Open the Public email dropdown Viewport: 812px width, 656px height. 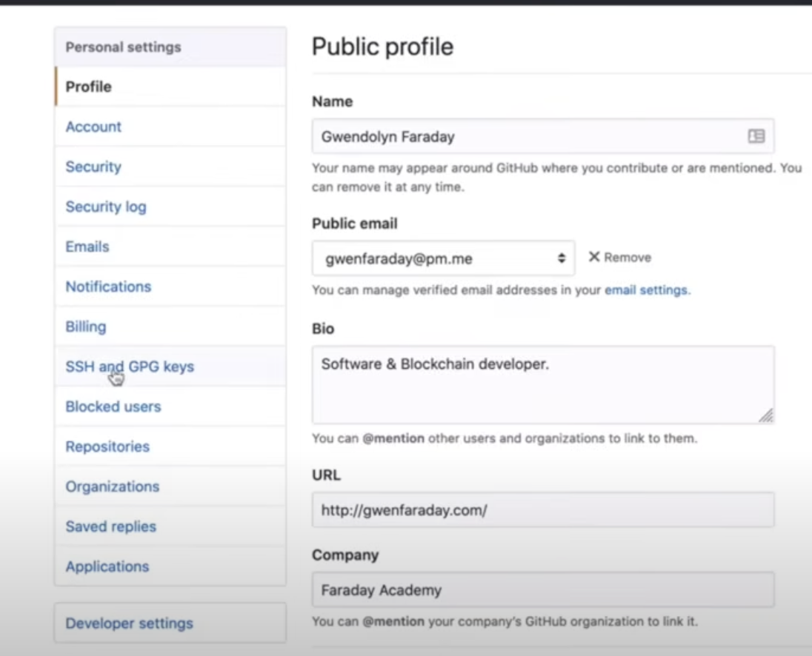pos(442,258)
